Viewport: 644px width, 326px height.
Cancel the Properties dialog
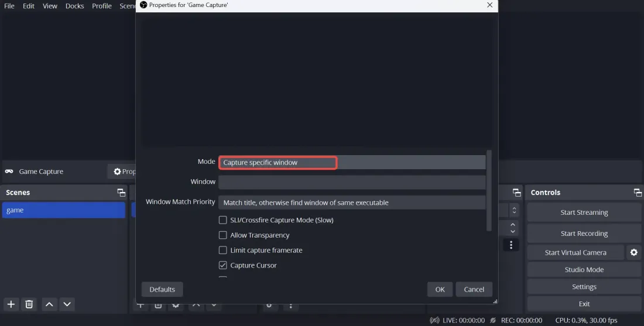474,290
